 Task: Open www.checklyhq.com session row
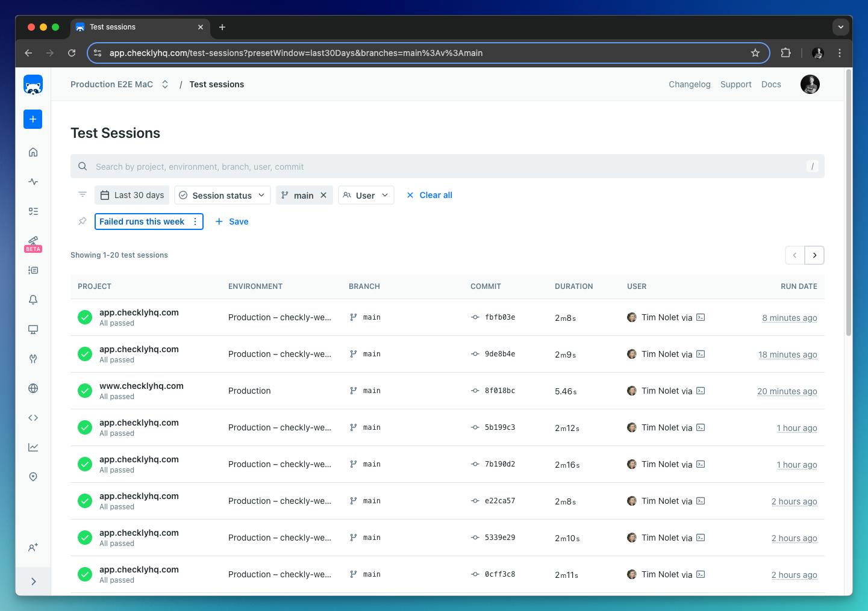pyautogui.click(x=448, y=391)
